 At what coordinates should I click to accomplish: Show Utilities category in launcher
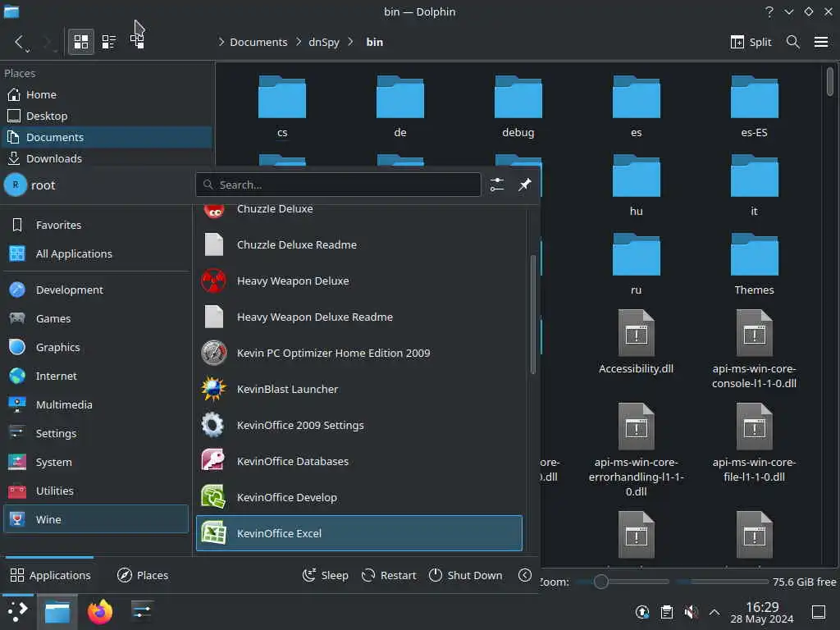(x=96, y=491)
